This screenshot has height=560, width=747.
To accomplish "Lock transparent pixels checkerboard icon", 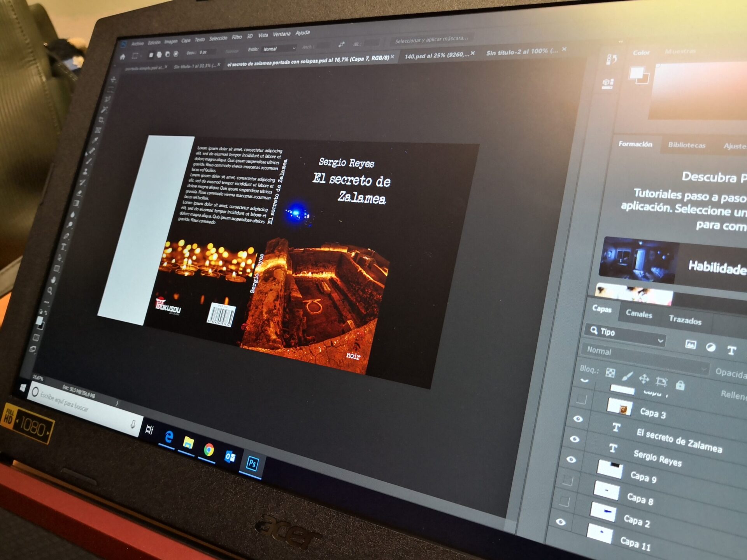I will click(610, 373).
